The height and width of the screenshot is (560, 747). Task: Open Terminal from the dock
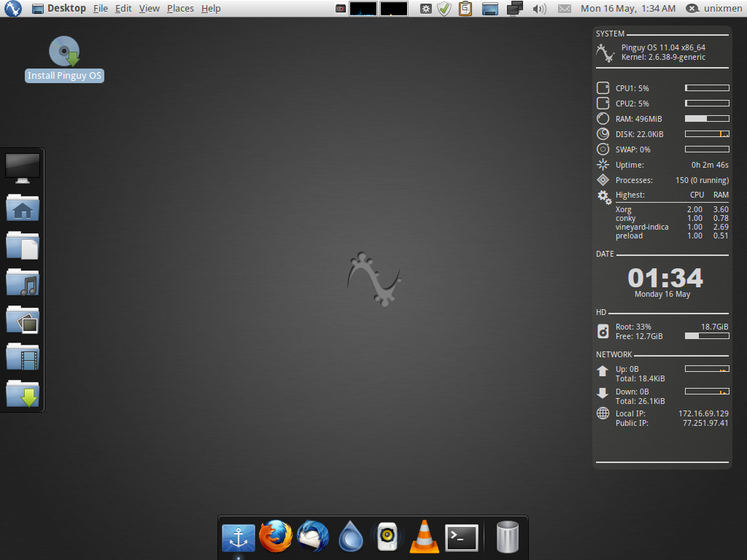coord(461,537)
